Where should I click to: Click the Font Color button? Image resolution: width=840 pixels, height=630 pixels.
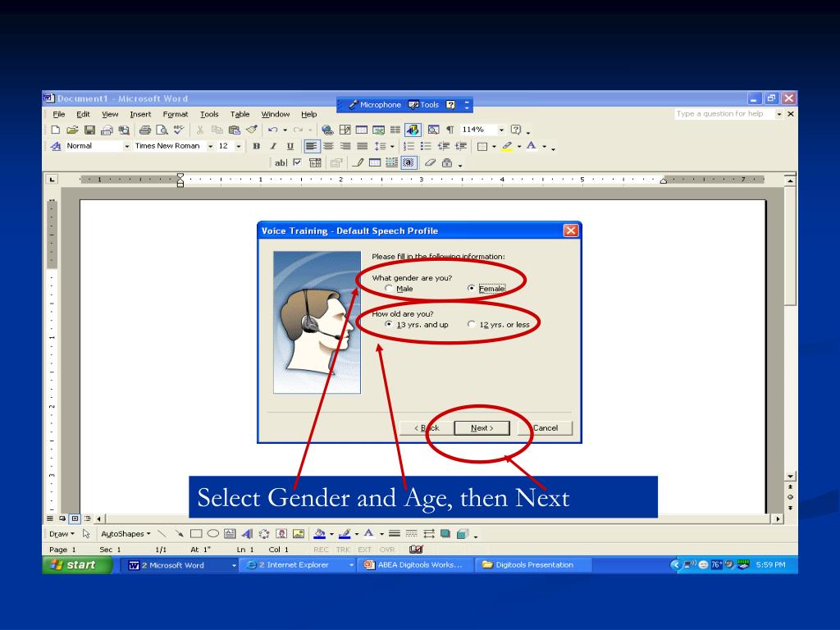(532, 146)
